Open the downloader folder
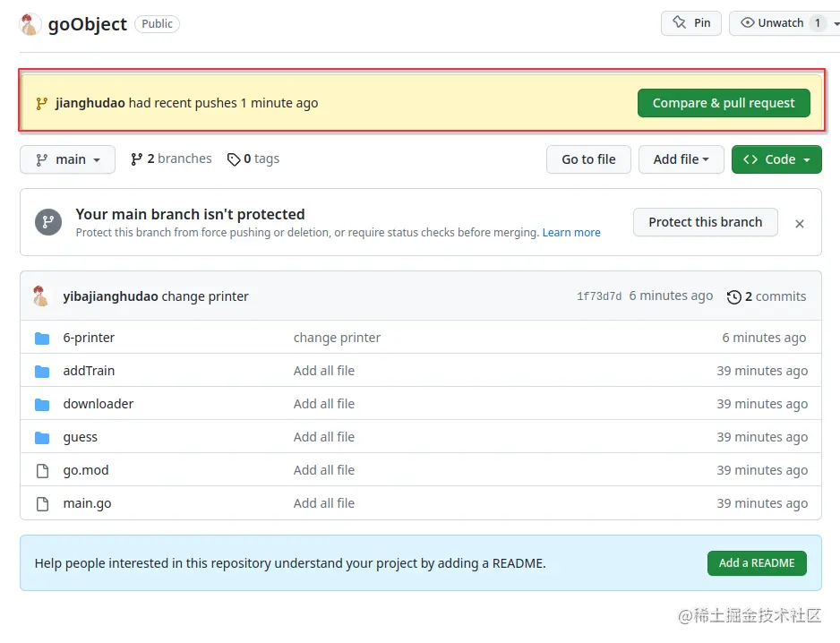 click(x=99, y=404)
